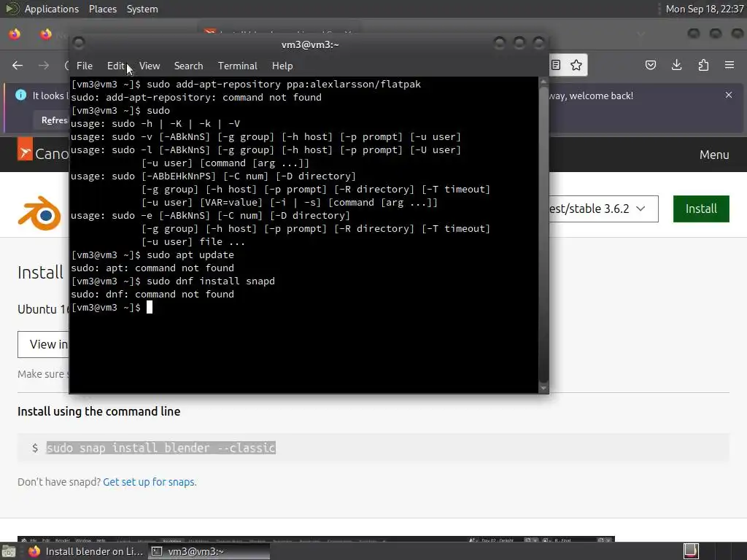Click the green Install button

(x=701, y=209)
